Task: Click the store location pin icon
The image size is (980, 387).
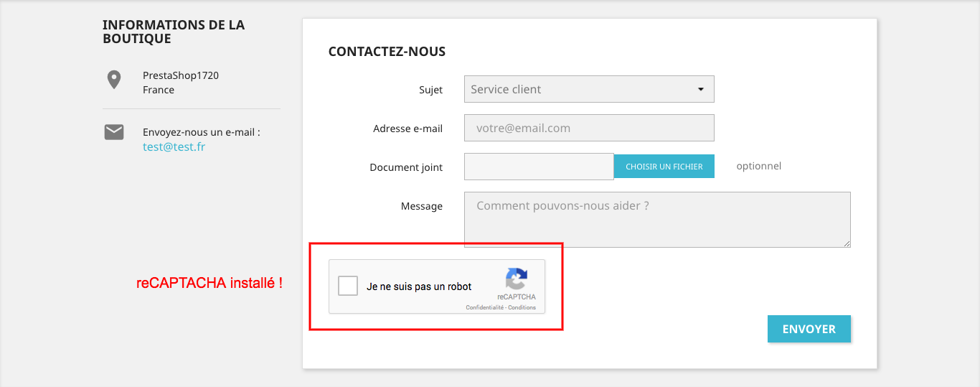Action: tap(113, 80)
